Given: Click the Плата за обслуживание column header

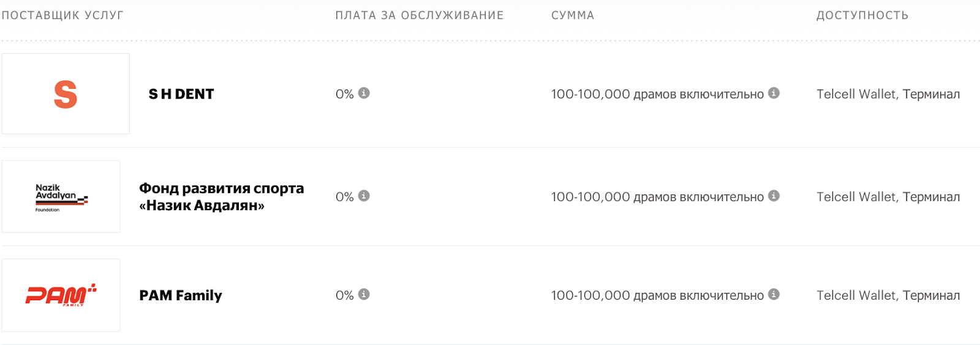Looking at the screenshot, I should 419,15.
